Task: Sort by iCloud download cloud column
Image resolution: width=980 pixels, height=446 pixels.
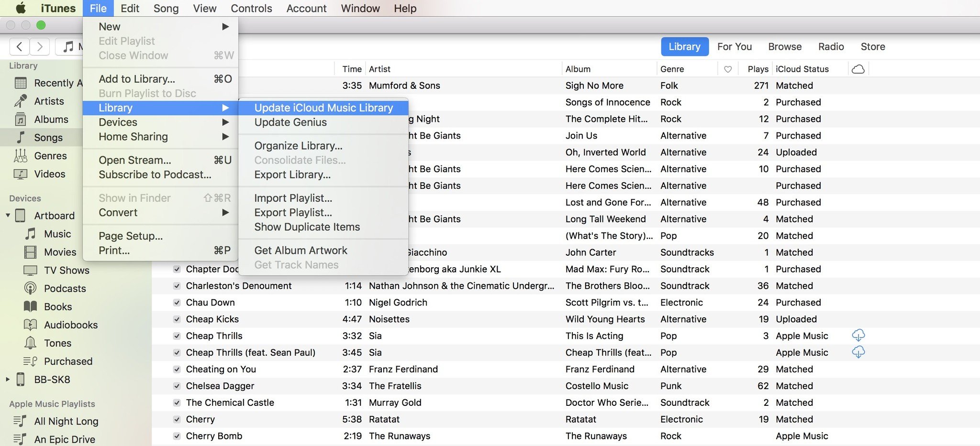Action: [x=858, y=69]
